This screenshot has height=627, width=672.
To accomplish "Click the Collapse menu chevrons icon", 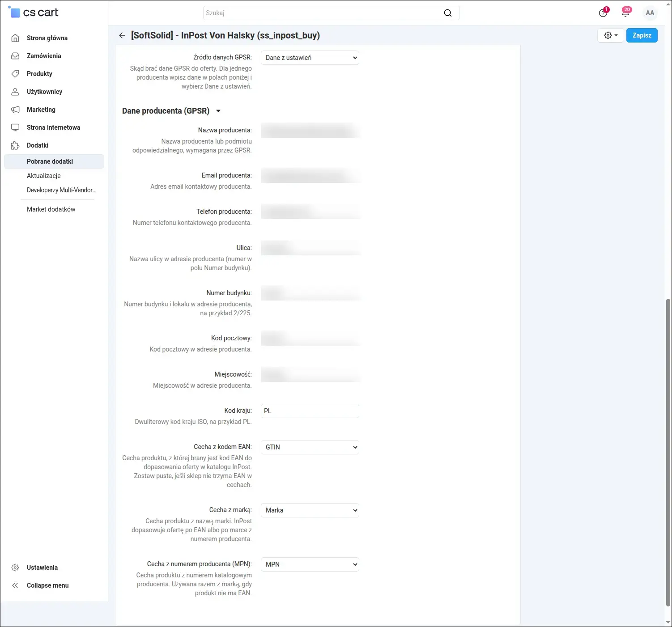I will click(15, 585).
